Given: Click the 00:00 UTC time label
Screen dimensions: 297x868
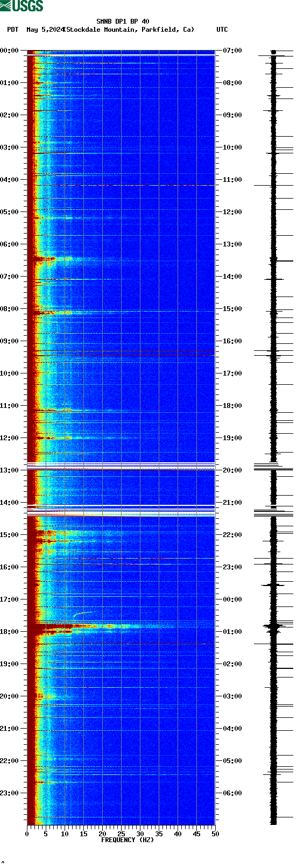Looking at the screenshot, I should pyautogui.click(x=232, y=599).
